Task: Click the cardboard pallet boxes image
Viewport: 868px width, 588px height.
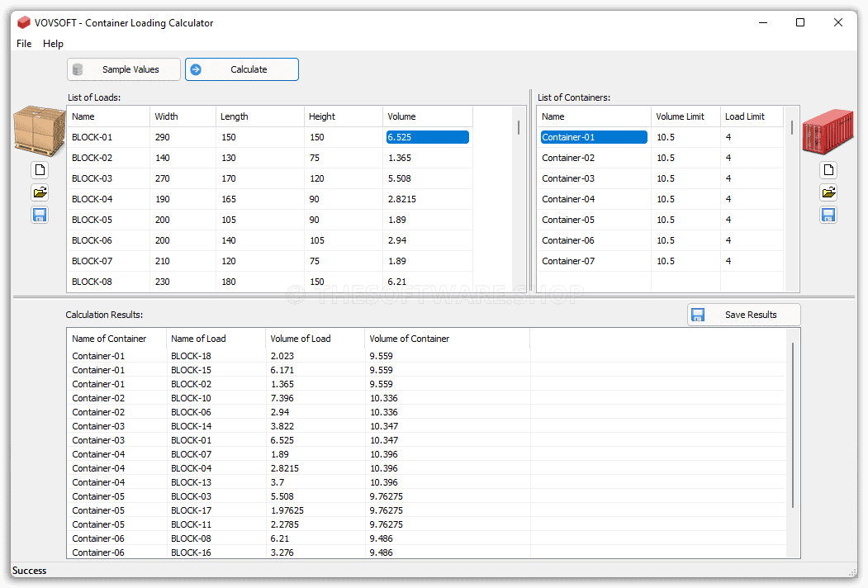Action: coord(40,131)
